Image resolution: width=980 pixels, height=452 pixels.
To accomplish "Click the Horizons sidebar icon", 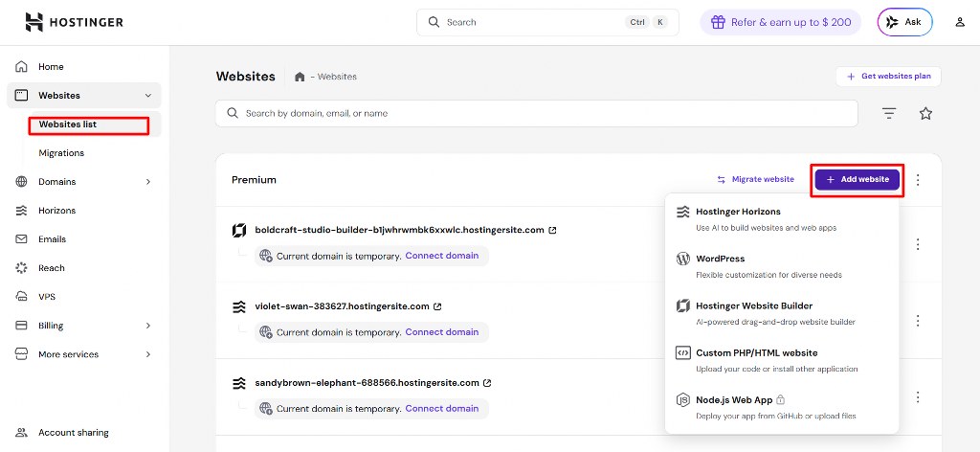I will pos(21,210).
